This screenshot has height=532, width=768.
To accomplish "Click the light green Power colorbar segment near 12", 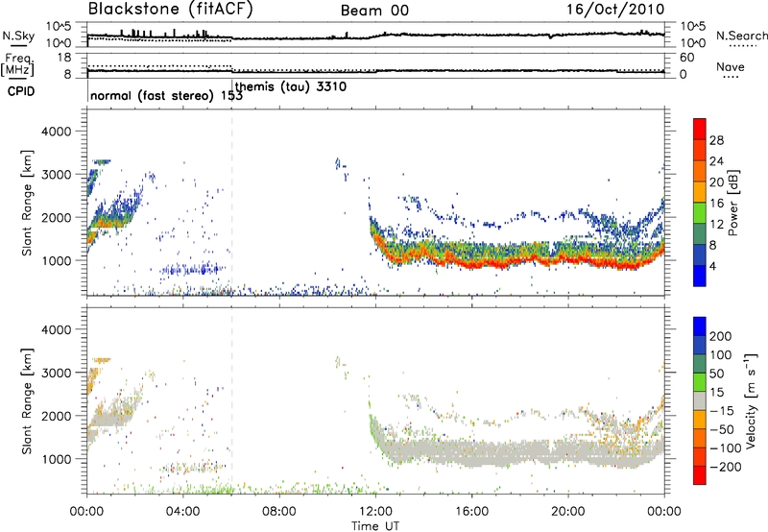I will 700,213.
